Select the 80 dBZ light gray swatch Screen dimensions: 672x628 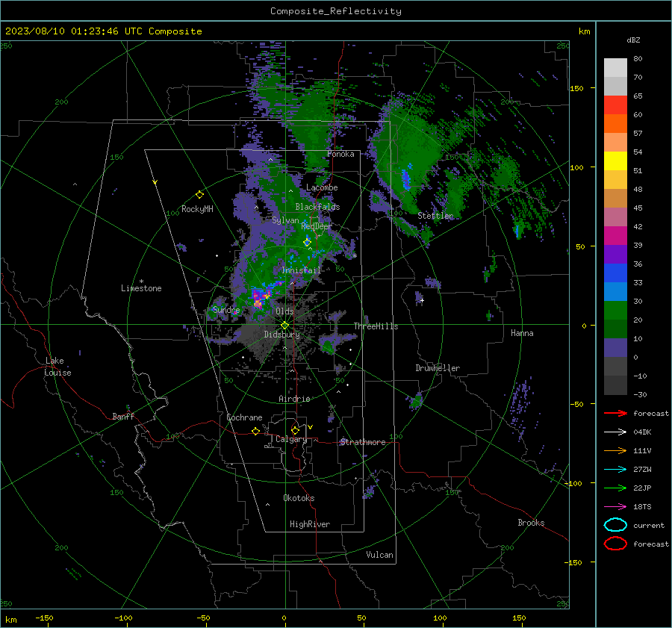[x=615, y=67]
